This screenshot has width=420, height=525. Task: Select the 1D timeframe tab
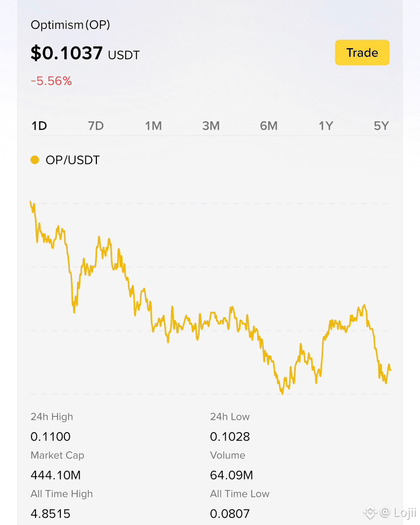point(39,126)
